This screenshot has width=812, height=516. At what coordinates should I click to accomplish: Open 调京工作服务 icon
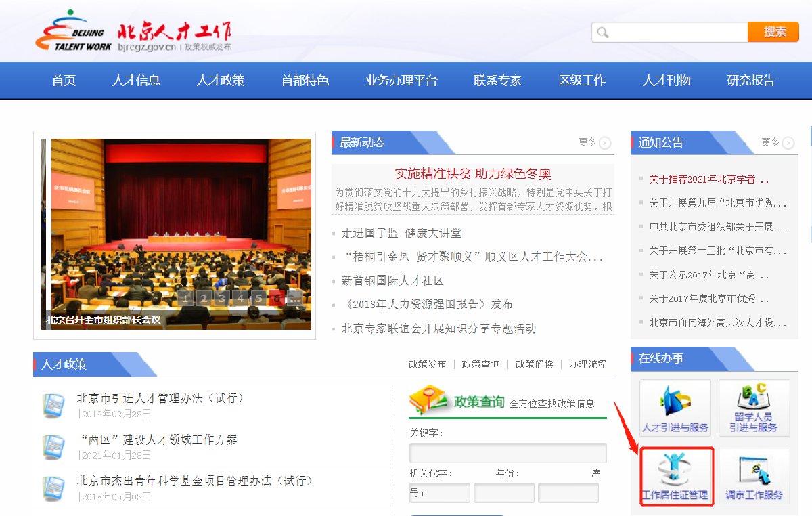pos(753,476)
